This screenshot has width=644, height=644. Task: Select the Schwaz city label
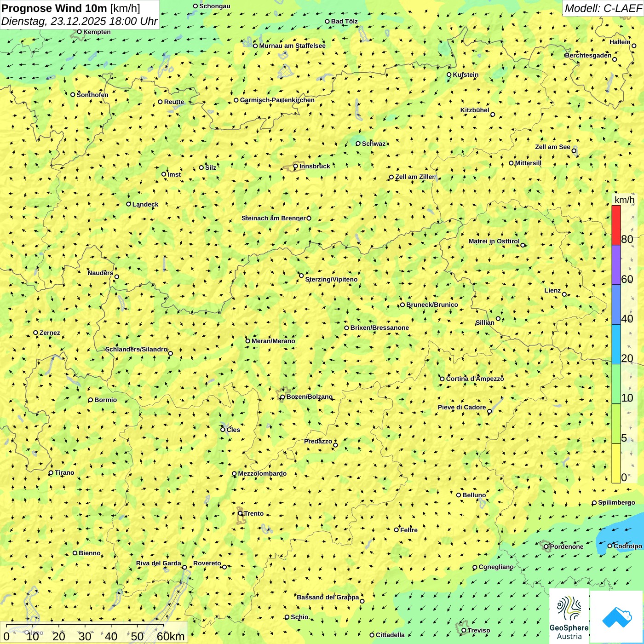click(x=374, y=144)
